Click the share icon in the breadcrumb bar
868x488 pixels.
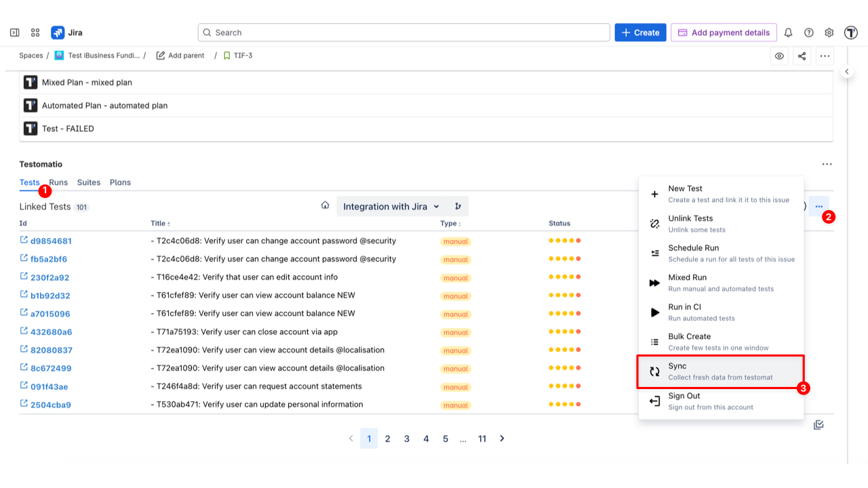pyautogui.click(x=802, y=56)
